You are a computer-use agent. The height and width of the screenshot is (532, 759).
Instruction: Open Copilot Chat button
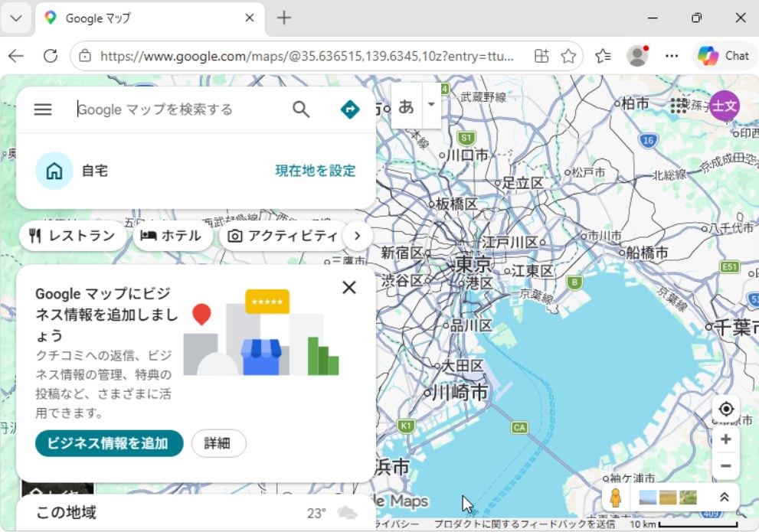724,56
